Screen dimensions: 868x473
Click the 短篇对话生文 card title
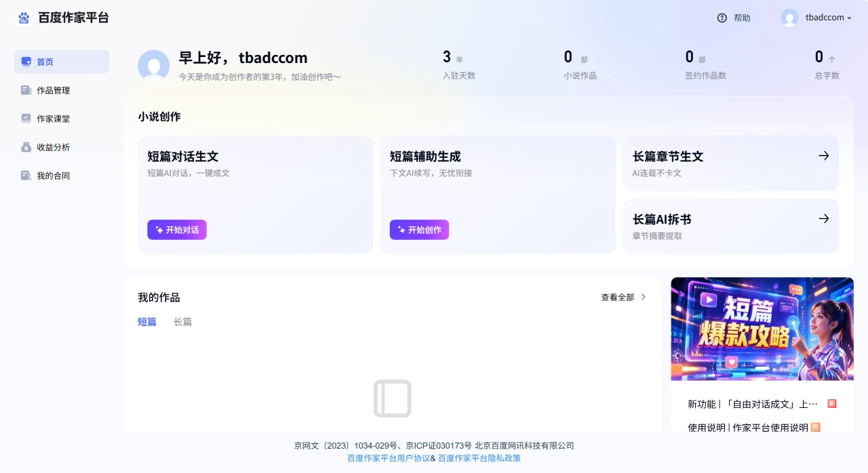coord(183,157)
